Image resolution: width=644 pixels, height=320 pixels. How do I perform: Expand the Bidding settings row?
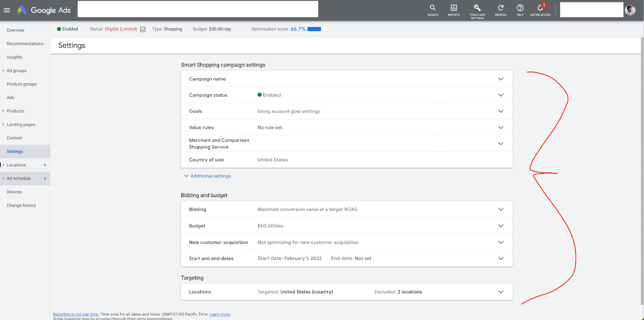501,209
